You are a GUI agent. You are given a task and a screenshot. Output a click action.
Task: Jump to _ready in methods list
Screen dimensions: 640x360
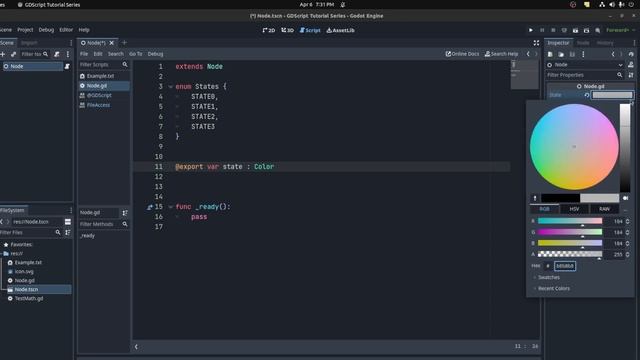pos(87,236)
